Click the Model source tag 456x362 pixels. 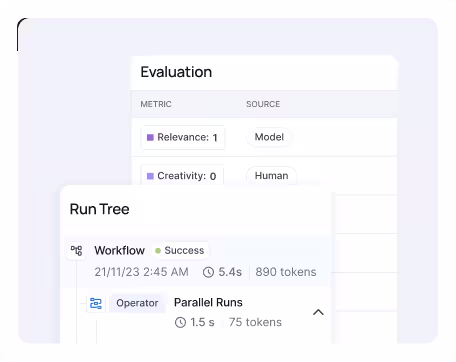coord(269,137)
